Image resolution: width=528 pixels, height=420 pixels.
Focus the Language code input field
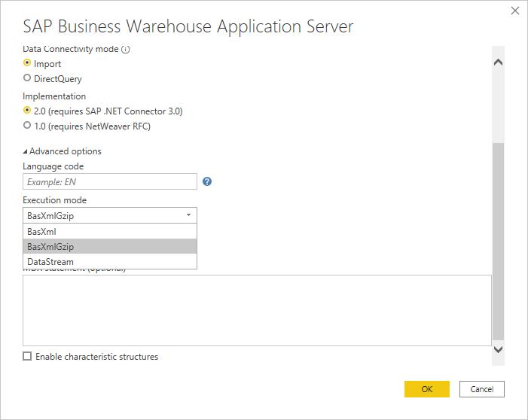coord(110,181)
